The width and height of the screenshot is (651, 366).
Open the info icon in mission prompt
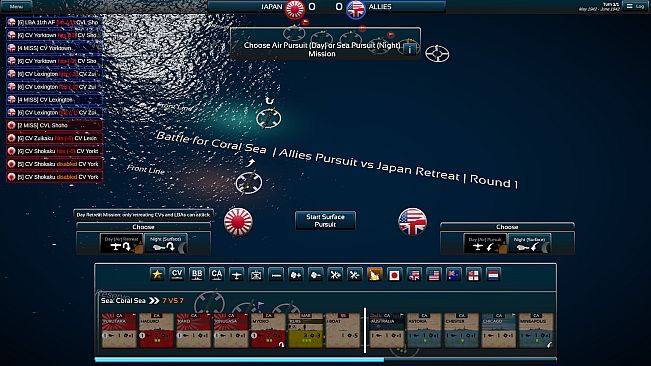(x=410, y=49)
